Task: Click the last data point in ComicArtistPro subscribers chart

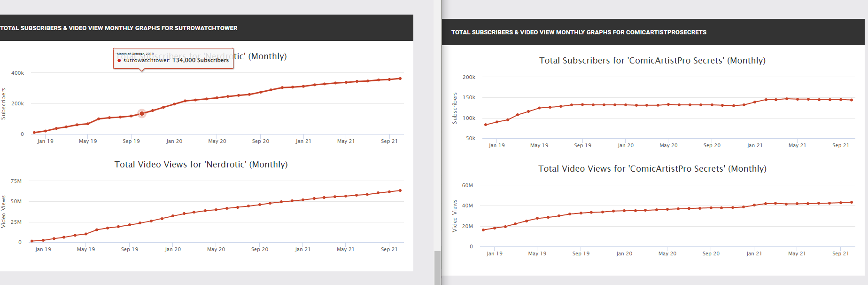Action: tap(852, 100)
